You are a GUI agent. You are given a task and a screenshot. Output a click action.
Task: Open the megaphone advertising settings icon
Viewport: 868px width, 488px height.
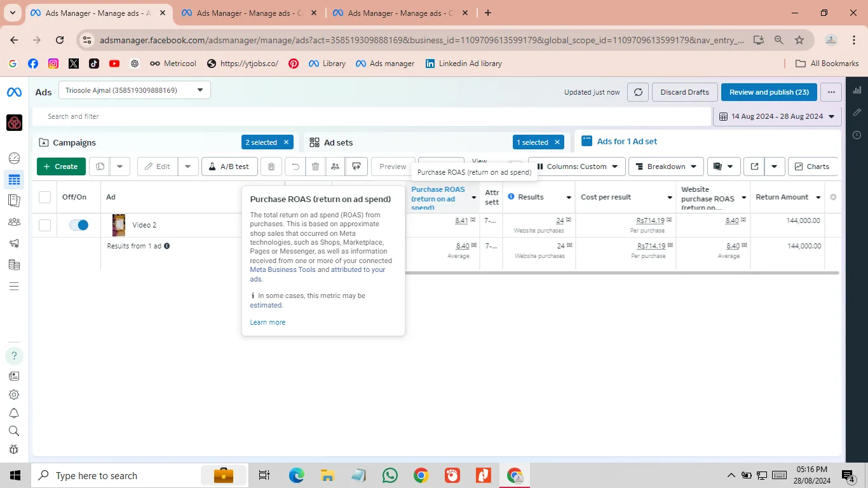click(14, 243)
